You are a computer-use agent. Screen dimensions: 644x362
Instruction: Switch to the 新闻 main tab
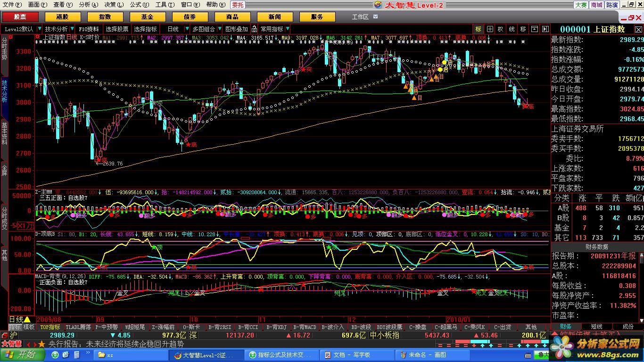275,16
